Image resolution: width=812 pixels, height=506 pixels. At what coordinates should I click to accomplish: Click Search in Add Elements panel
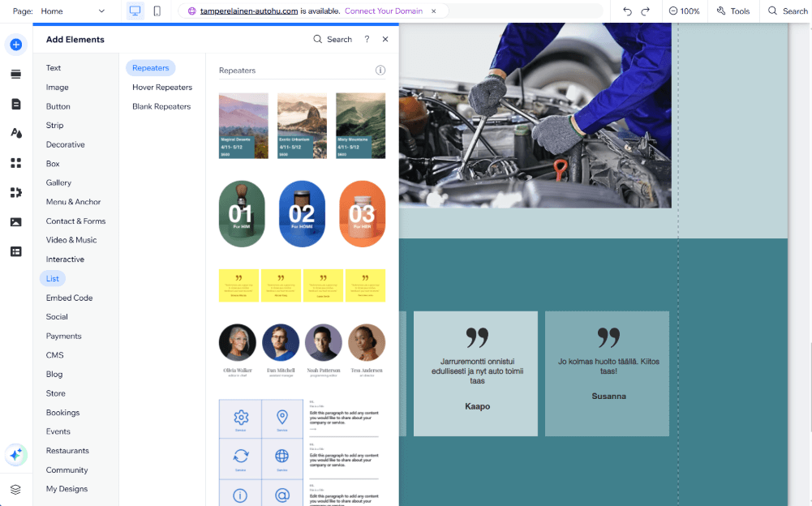coord(333,39)
